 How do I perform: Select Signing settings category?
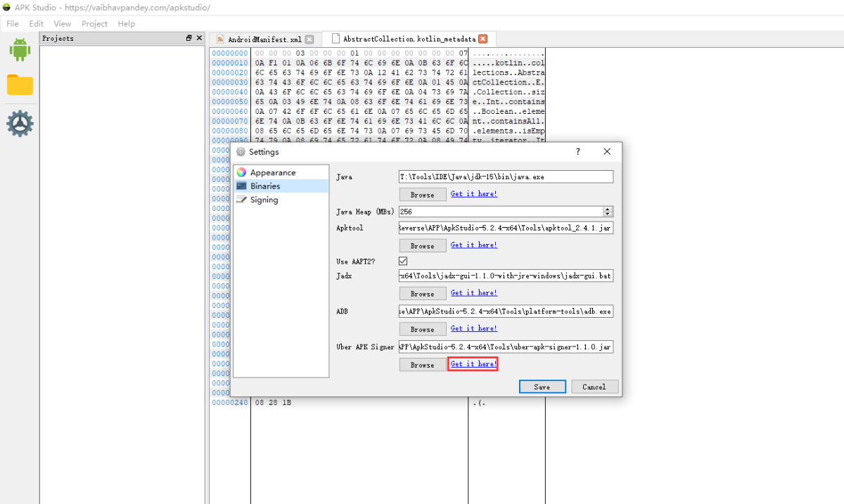pos(281,200)
